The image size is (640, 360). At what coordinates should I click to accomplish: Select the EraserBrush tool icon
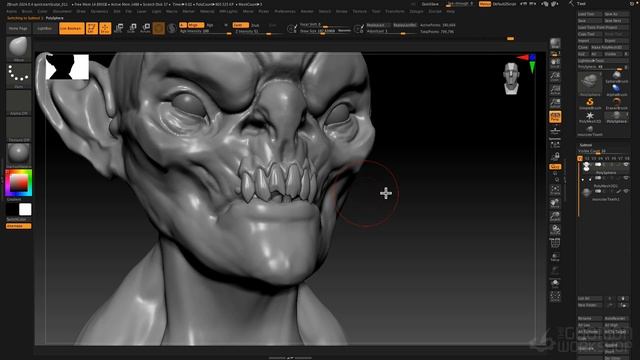coord(617,103)
